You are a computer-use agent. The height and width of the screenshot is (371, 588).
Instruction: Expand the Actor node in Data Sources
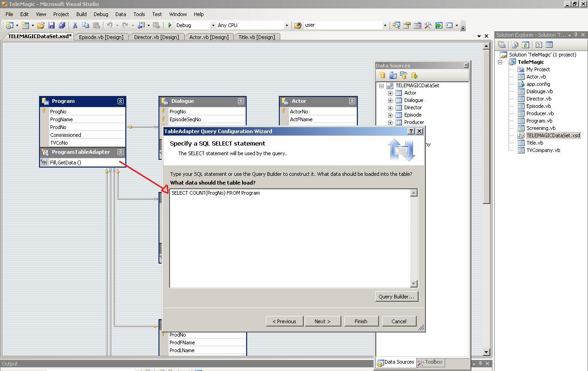pos(390,93)
